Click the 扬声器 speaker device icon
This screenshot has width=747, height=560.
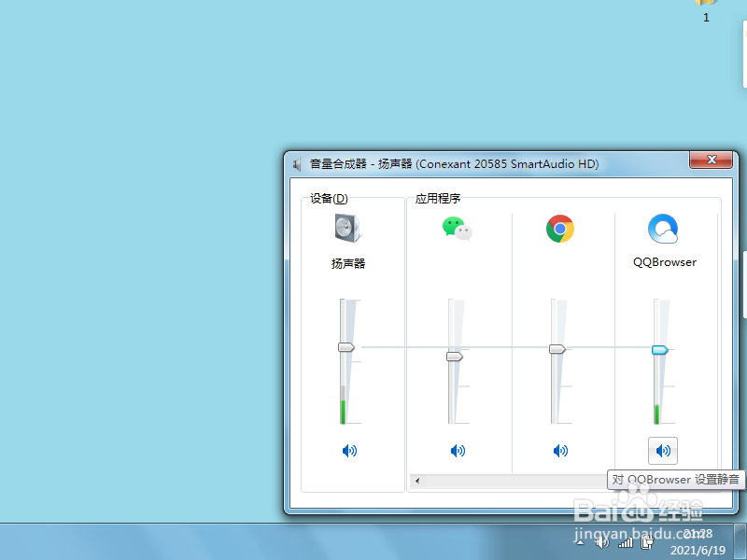[x=346, y=227]
